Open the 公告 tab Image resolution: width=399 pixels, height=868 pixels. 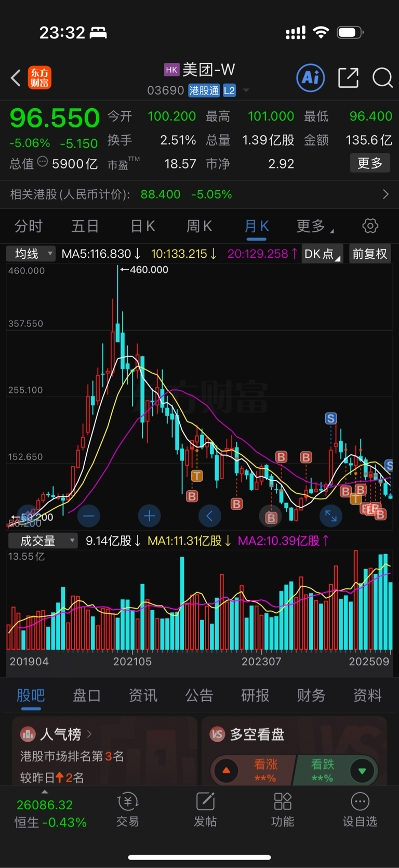coord(199,695)
